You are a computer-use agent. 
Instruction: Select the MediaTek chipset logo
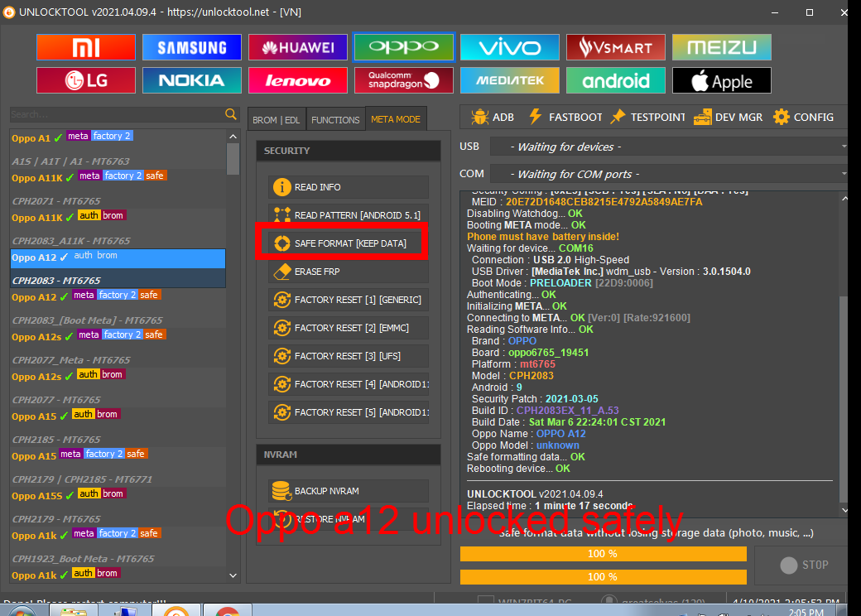(x=510, y=80)
